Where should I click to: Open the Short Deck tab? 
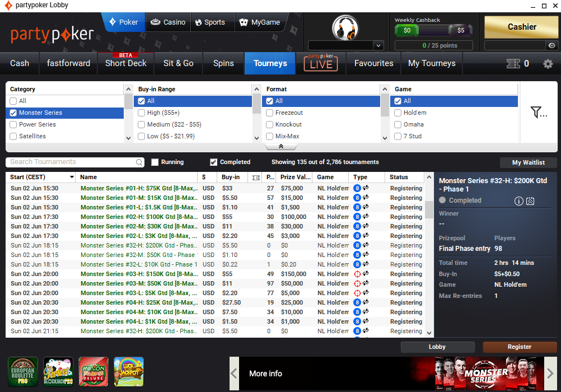pyautogui.click(x=125, y=63)
